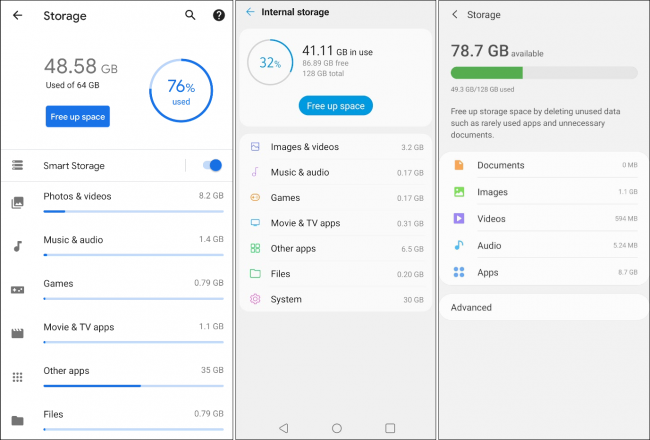Tap the blue square Free up space button

point(78,117)
